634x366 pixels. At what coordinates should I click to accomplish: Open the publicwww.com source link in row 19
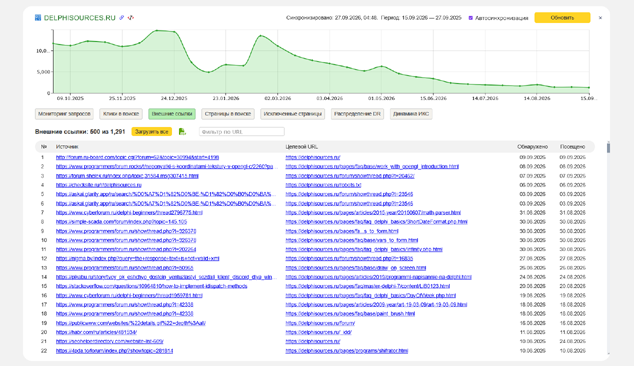[131, 323]
